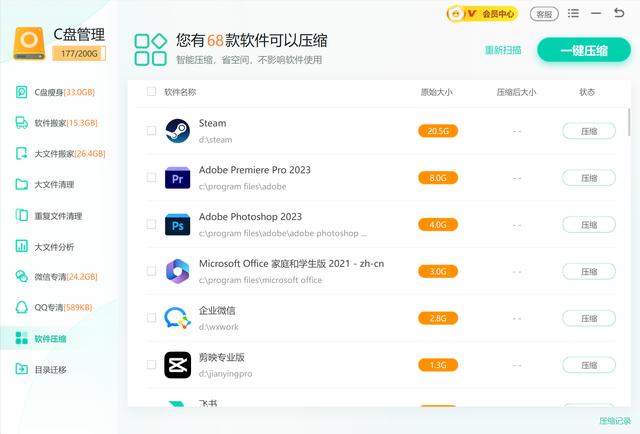Image resolution: width=640 pixels, height=434 pixels.
Task: Click the 大文件搬家 icon in sidebar
Action: 21,154
